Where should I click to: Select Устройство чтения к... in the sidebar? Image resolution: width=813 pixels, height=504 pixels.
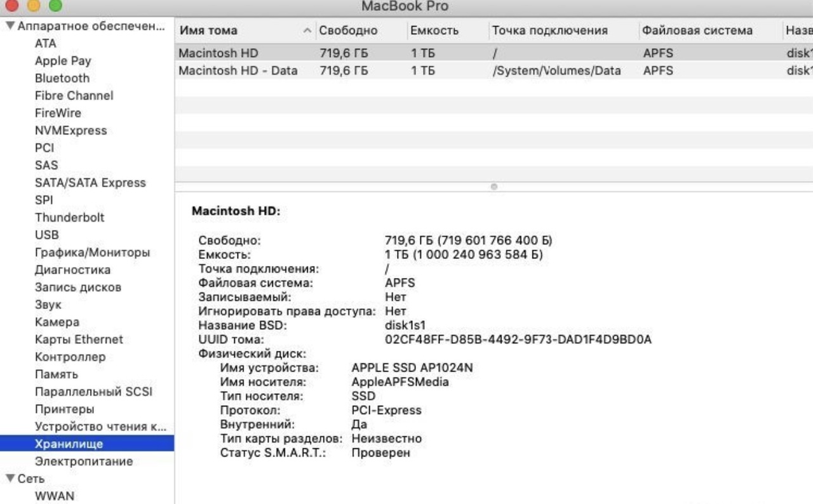(100, 427)
